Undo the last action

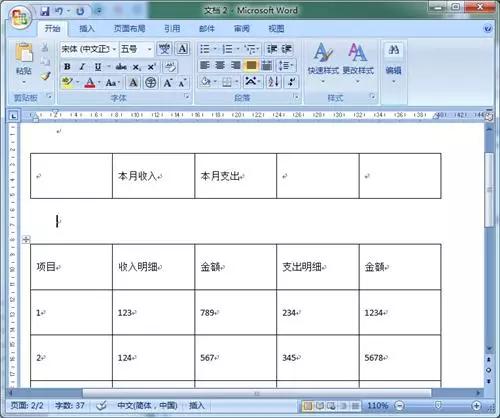tap(59, 11)
